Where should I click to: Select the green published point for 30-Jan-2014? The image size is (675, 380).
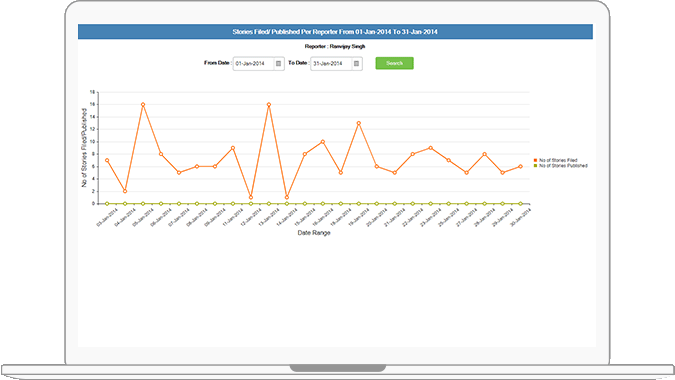(x=520, y=204)
